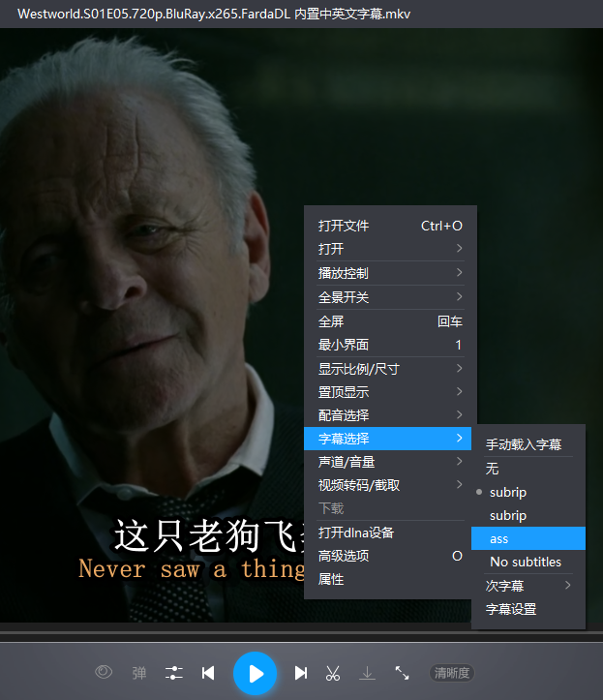Choose 手动载入字幕 in subtitle submenu
This screenshot has width=603, height=700.
[528, 444]
